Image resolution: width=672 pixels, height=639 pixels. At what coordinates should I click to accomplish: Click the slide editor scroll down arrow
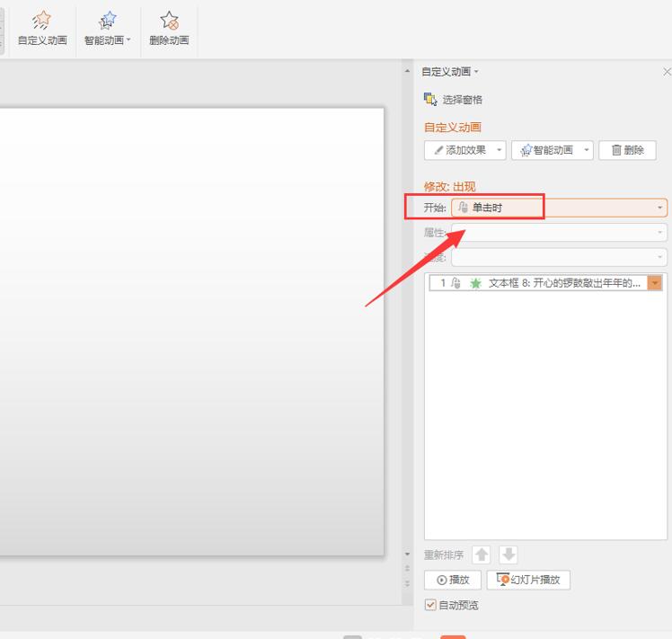pos(407,555)
